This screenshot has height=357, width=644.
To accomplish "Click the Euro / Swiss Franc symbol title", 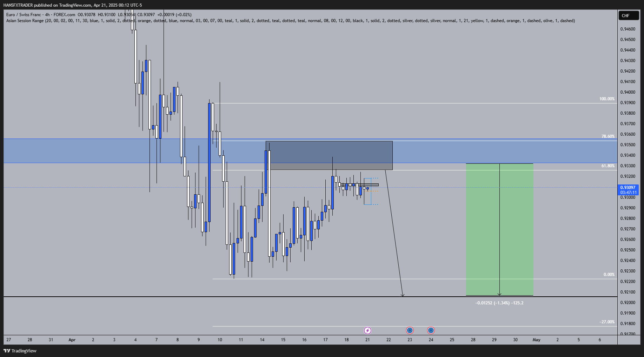I will 24,15.
